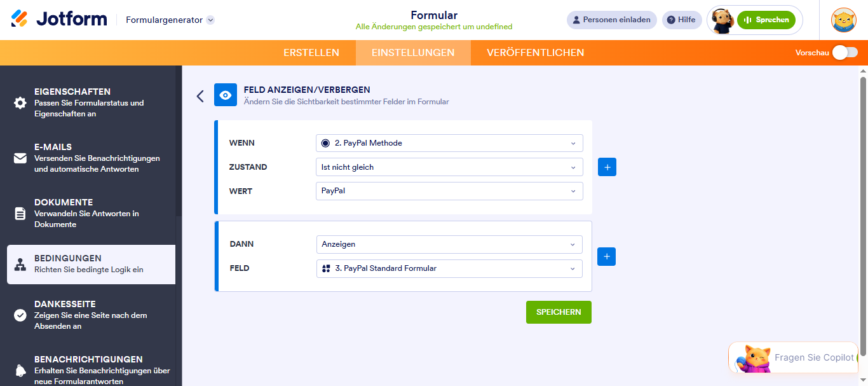Viewport: 868px width, 386px height.
Task: Open FELD dropdown PayPal Standard Formular
Action: (x=449, y=268)
